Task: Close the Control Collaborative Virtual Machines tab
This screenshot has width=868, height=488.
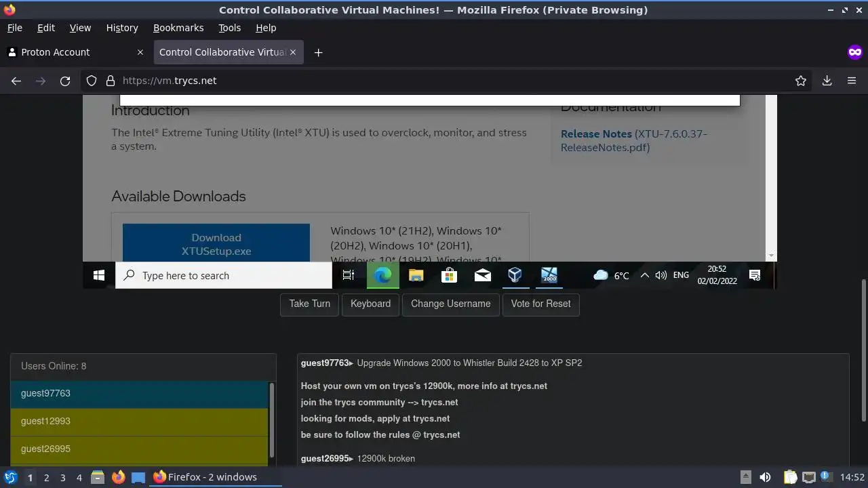Action: pos(293,52)
